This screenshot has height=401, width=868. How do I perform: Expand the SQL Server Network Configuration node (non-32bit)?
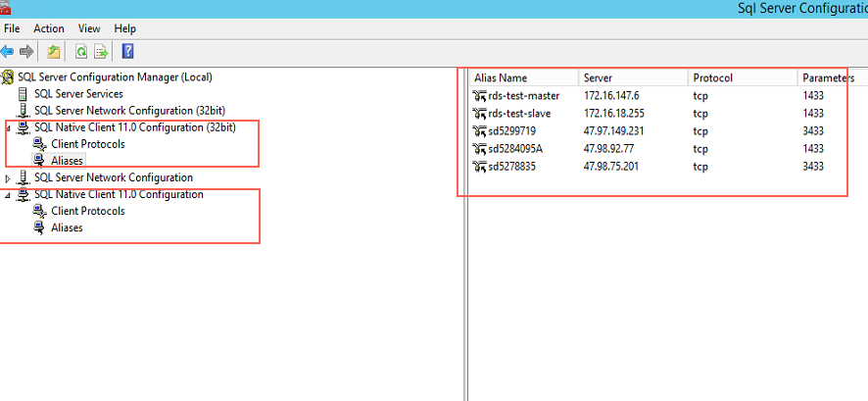(x=8, y=178)
